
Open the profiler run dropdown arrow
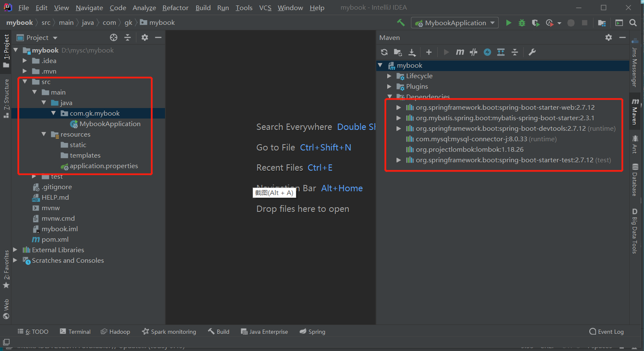point(559,23)
